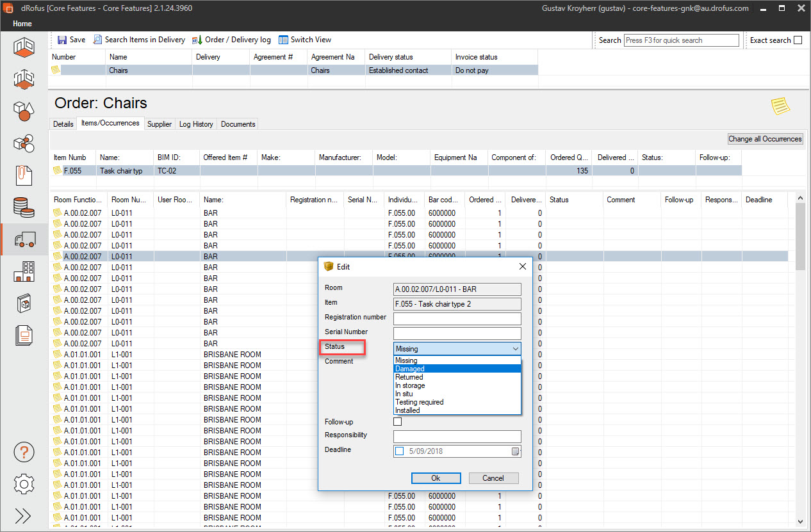This screenshot has width=811, height=532.
Task: Click into the Serial Number field
Action: (457, 334)
